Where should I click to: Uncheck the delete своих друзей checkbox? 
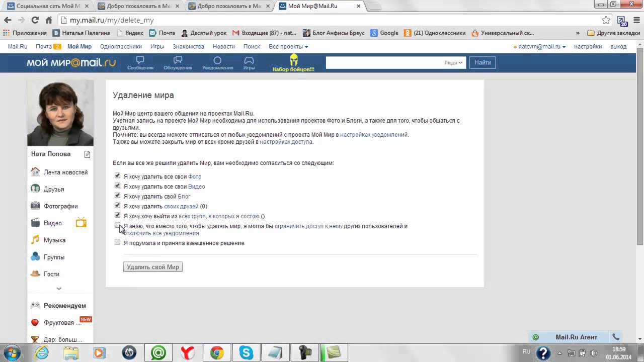pos(118,206)
